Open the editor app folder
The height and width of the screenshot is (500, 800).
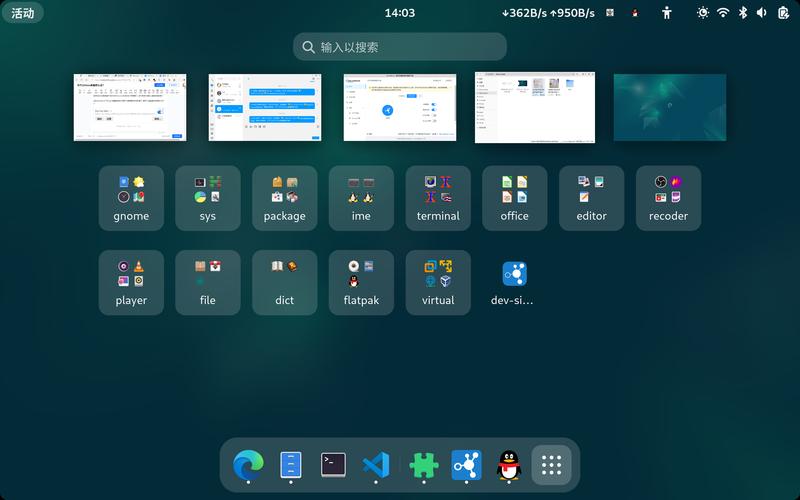(592, 198)
